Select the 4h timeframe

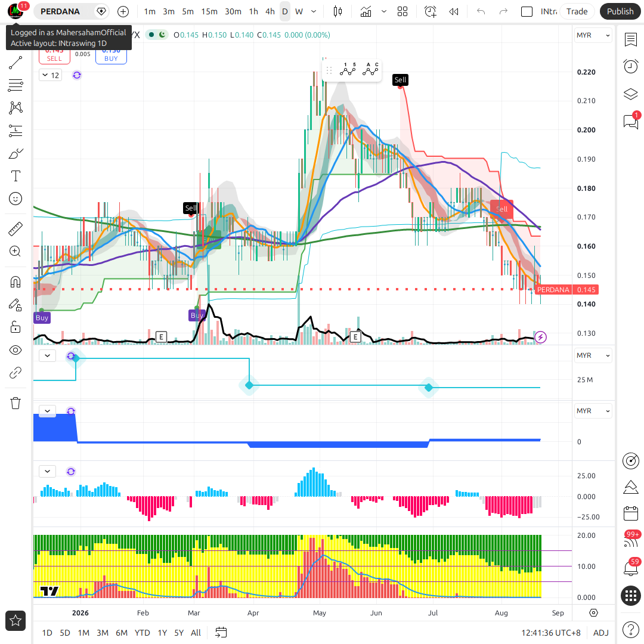click(270, 11)
